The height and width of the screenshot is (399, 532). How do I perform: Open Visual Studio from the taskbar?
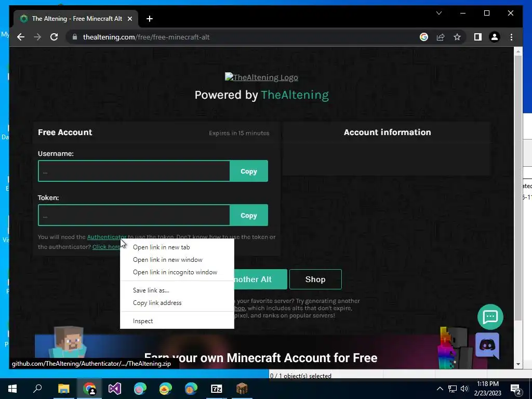(115, 389)
